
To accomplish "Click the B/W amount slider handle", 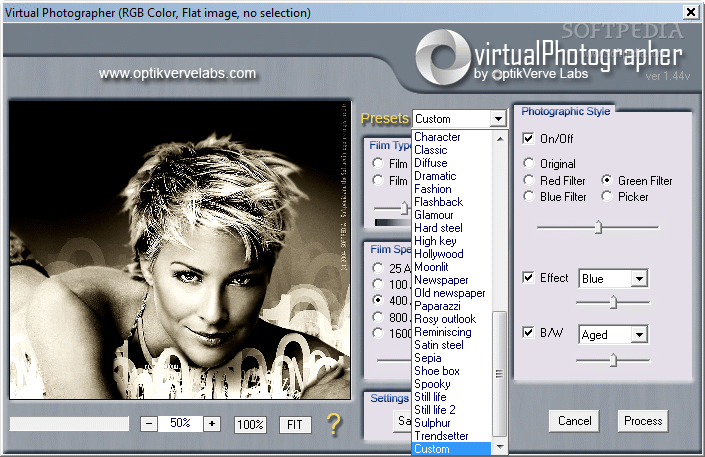I will click(613, 360).
